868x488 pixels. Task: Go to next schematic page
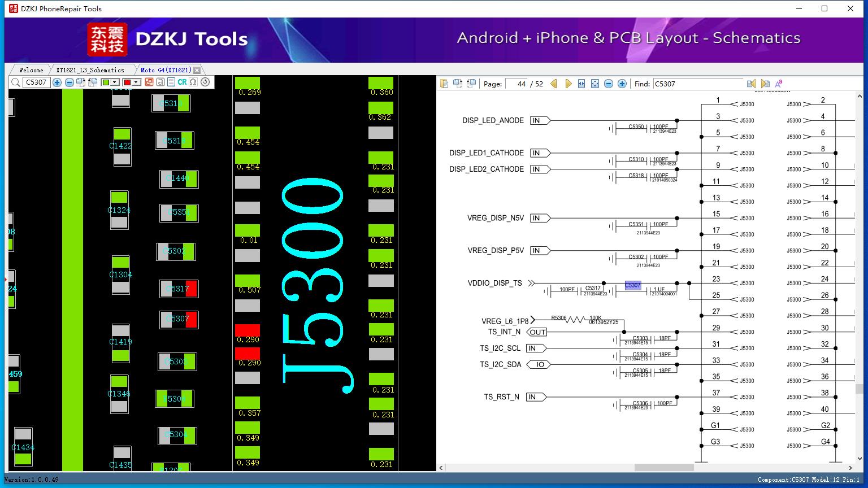[x=568, y=84]
